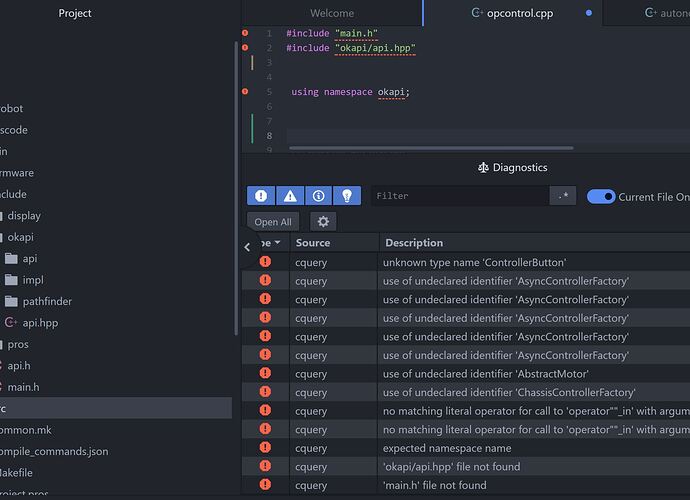Open compile_commands.json in the project tree
Image resolution: width=690 pixels, height=500 pixels.
(x=54, y=452)
